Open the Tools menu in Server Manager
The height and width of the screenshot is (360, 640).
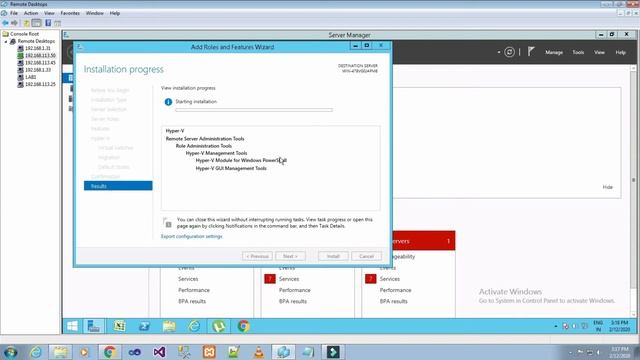tap(578, 52)
